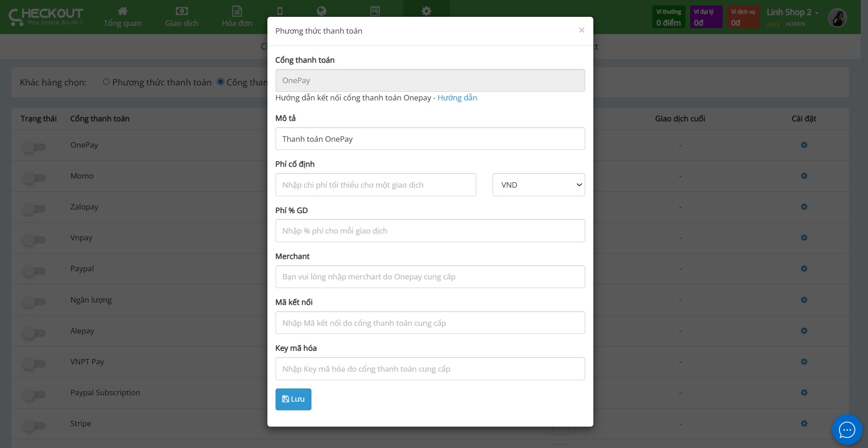The height and width of the screenshot is (448, 868).
Task: Click the Checkout logo
Action: (45, 17)
